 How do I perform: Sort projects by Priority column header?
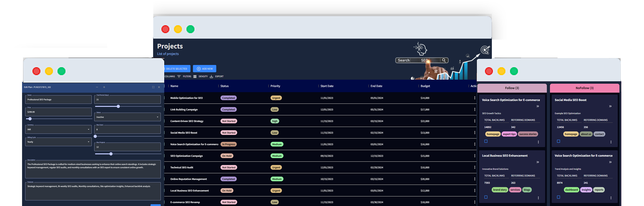275,86
